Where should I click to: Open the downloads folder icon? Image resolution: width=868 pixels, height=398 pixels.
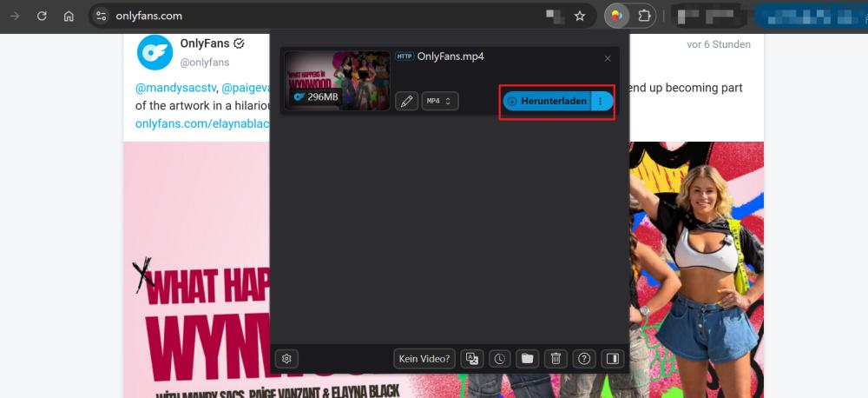[x=528, y=359]
